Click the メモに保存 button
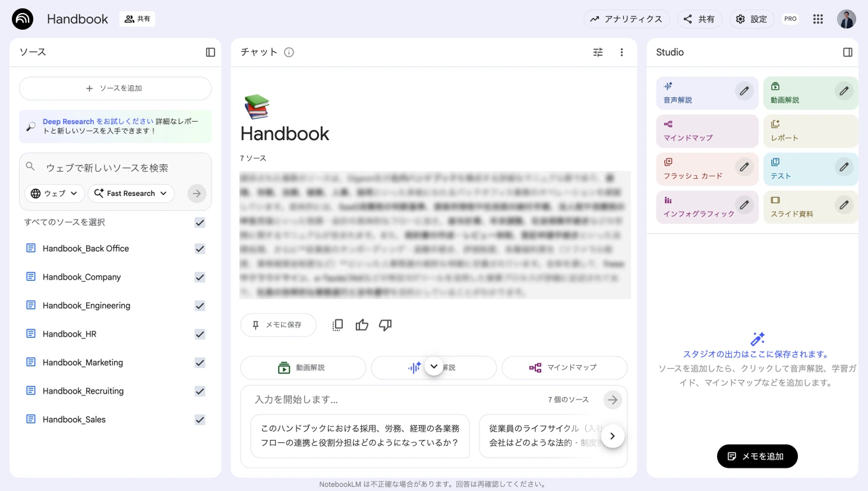 click(x=278, y=325)
